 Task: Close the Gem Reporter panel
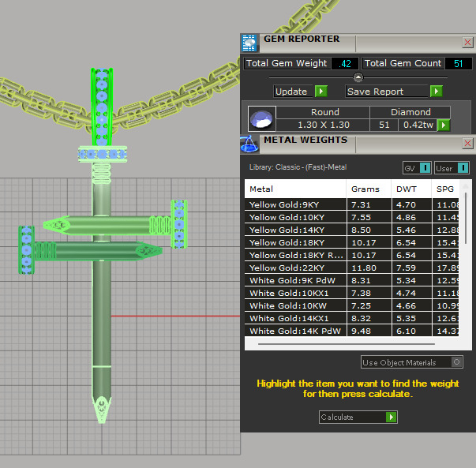[x=467, y=42]
